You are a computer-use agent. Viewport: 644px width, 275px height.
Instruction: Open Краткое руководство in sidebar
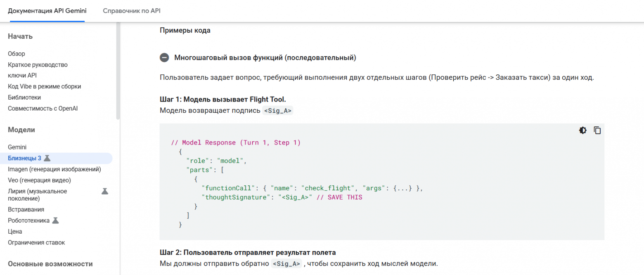(x=38, y=65)
